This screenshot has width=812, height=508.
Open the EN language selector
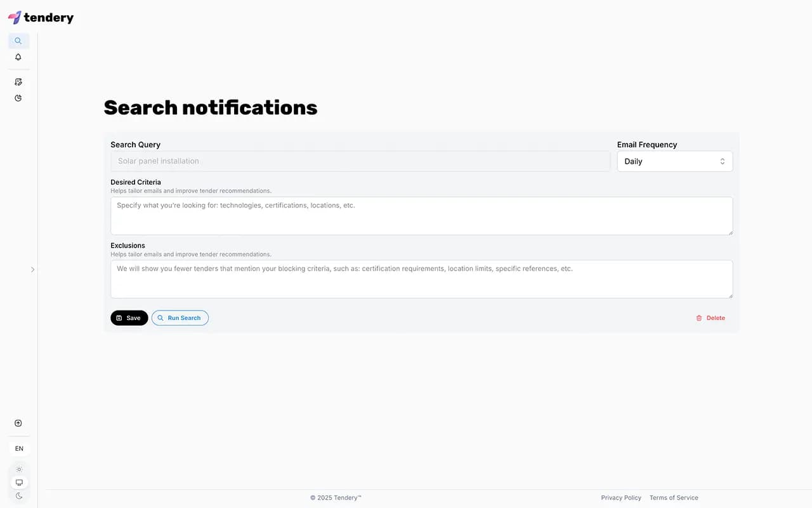18,448
